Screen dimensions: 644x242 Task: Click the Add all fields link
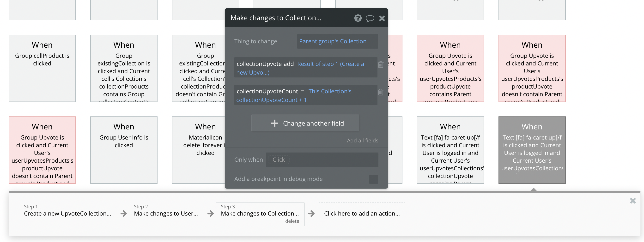tap(362, 140)
